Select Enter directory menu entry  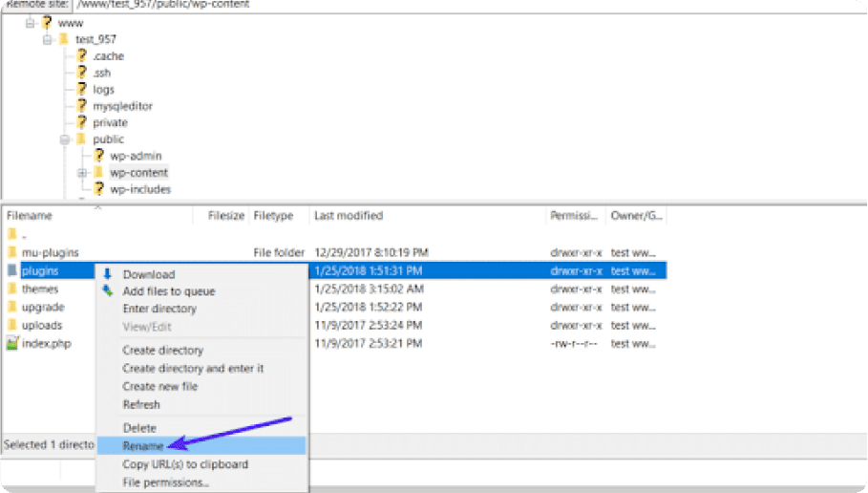pyautogui.click(x=201, y=309)
